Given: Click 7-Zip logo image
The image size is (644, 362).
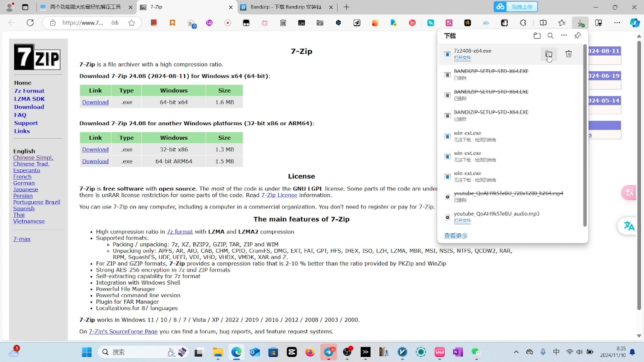Looking at the screenshot, I should pyautogui.click(x=37, y=57).
